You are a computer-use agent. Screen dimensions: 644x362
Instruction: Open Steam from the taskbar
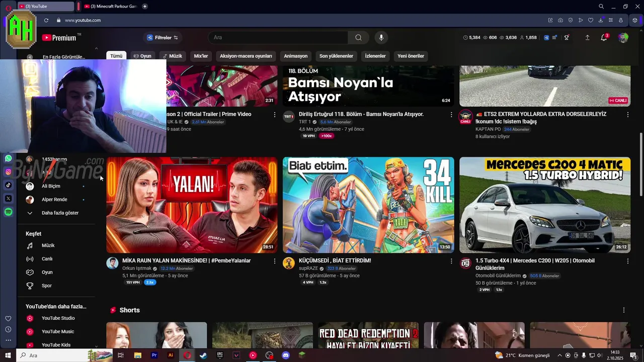(203, 355)
